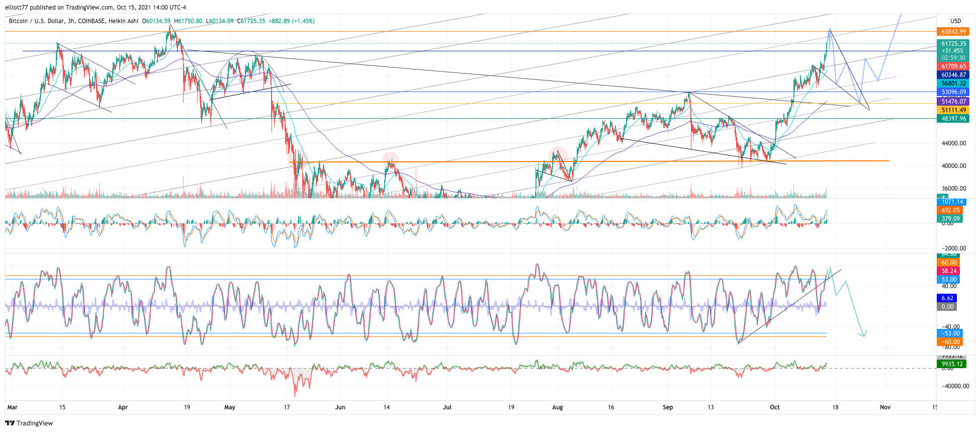Click the open value O60134.59
The width and height of the screenshot is (980, 432).
coord(156,21)
